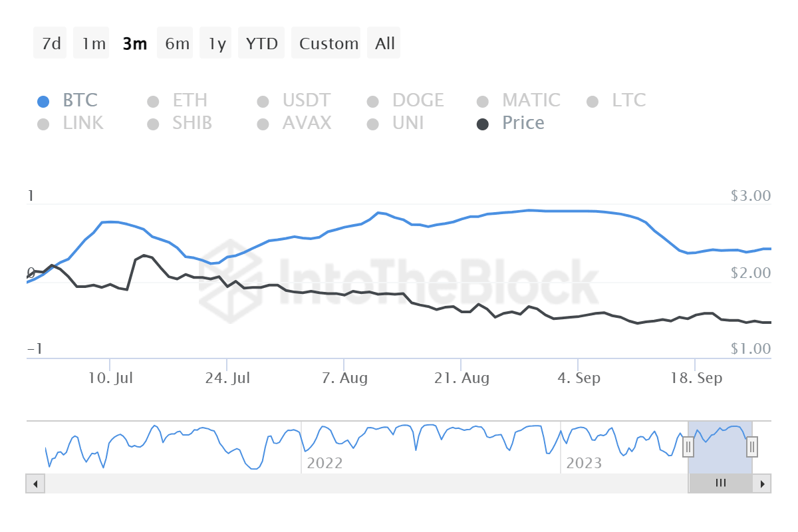798x532 pixels.
Task: Toggle the MATIC series on
Action: point(483,100)
